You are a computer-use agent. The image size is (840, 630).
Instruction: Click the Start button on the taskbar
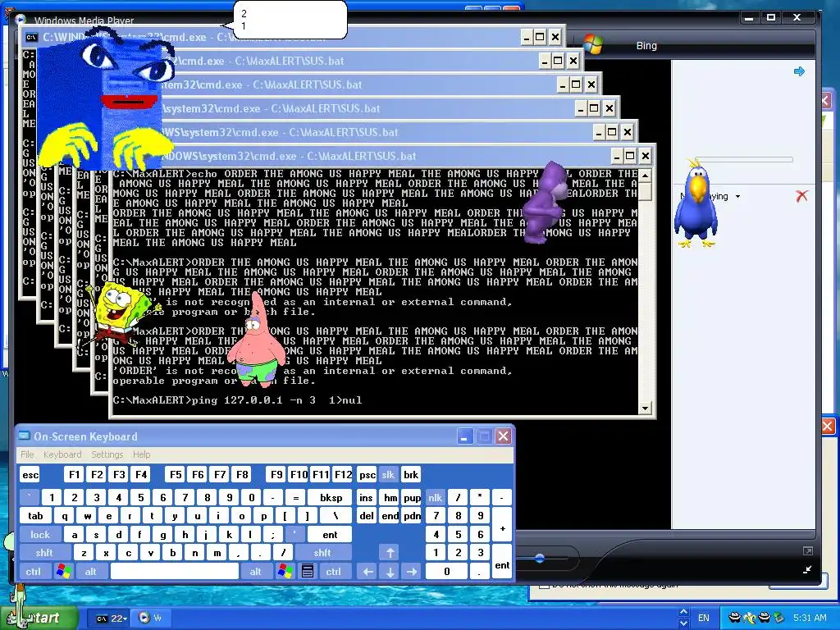point(39,618)
